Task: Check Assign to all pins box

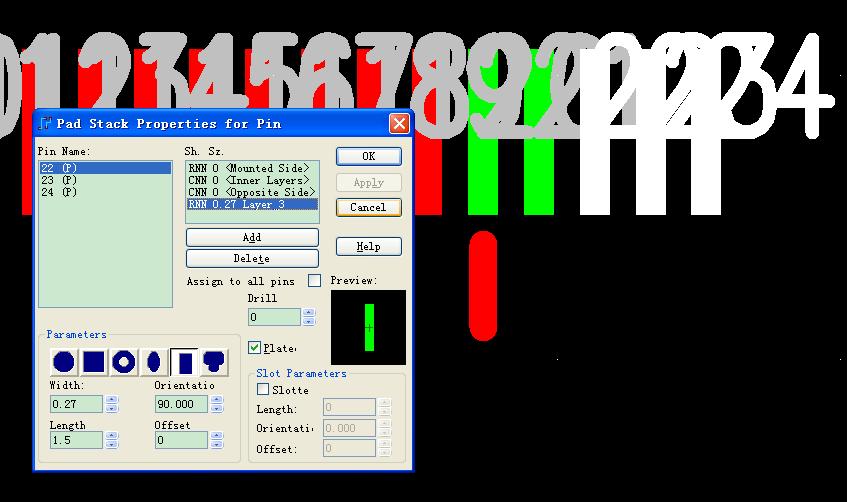Action: point(315,281)
